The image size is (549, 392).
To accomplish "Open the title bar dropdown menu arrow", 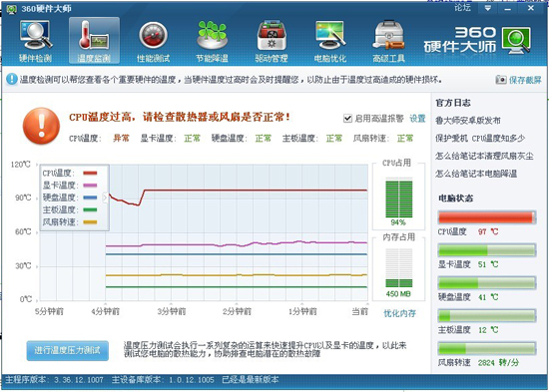I will tap(488, 8).
